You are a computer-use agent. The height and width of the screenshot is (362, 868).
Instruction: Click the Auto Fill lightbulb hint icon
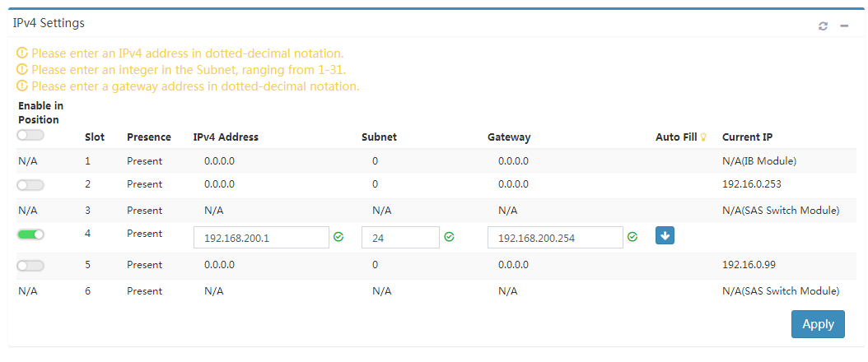703,137
